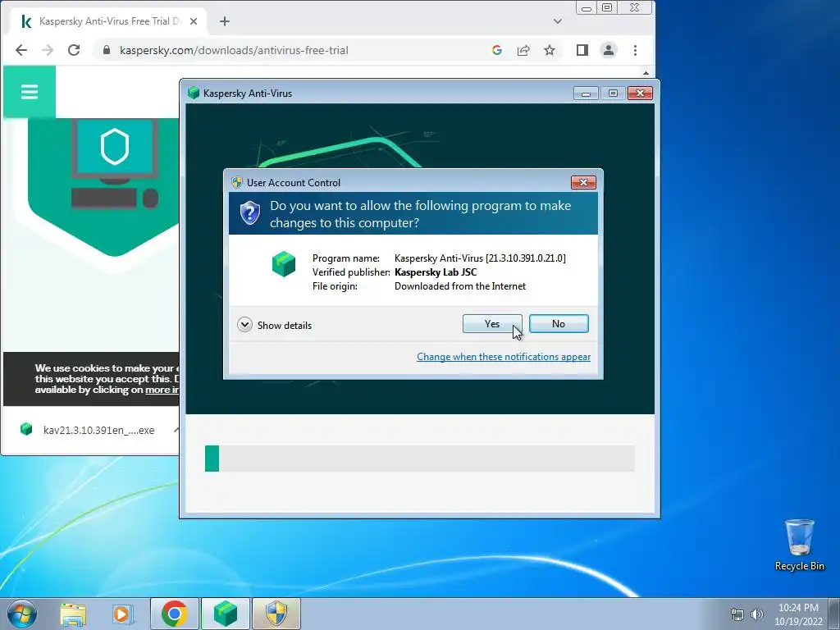
Task: Open Windows Start menu
Action: point(21,614)
